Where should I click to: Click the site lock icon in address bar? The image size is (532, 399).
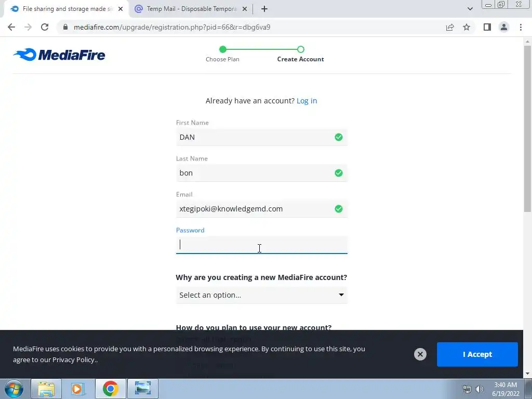(65, 27)
